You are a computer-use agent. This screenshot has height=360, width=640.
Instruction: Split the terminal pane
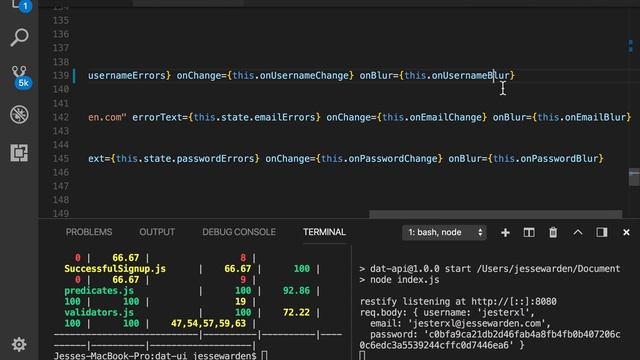pos(529,232)
